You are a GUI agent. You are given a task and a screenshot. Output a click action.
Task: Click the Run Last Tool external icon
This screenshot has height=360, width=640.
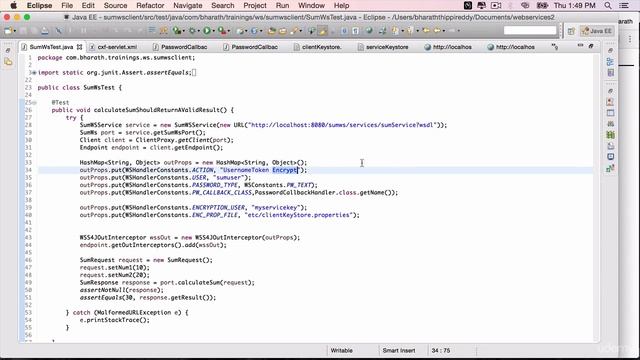222,31
